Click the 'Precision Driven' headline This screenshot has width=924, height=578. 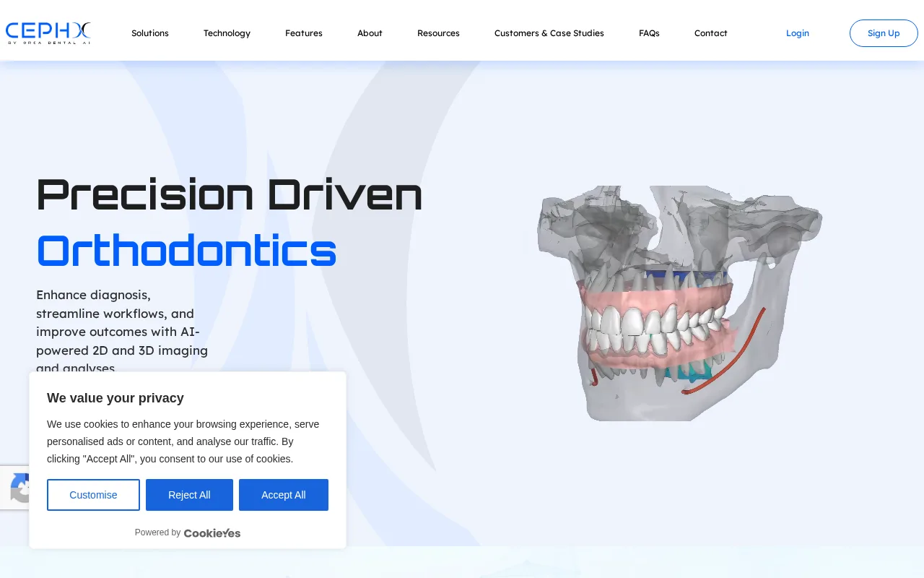coord(230,195)
